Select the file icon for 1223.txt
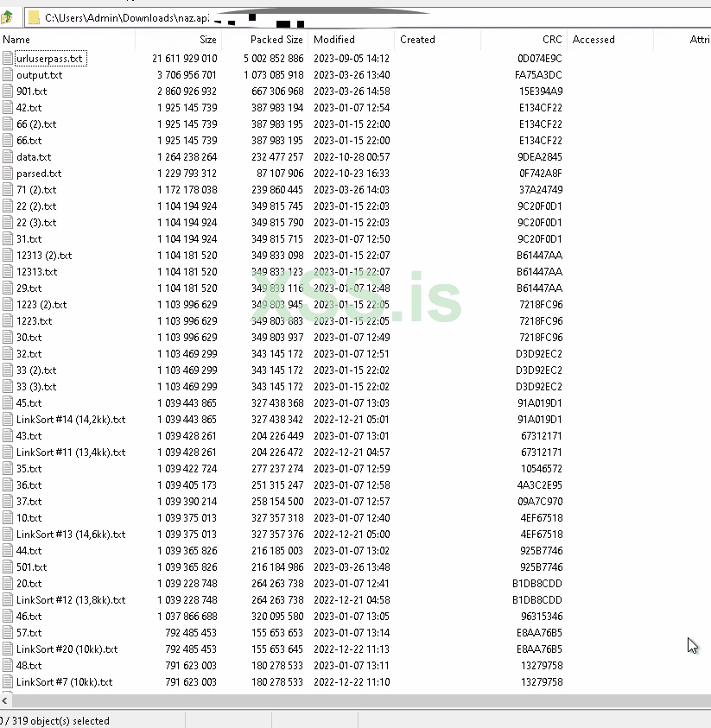The image size is (711, 728). tap(8, 321)
